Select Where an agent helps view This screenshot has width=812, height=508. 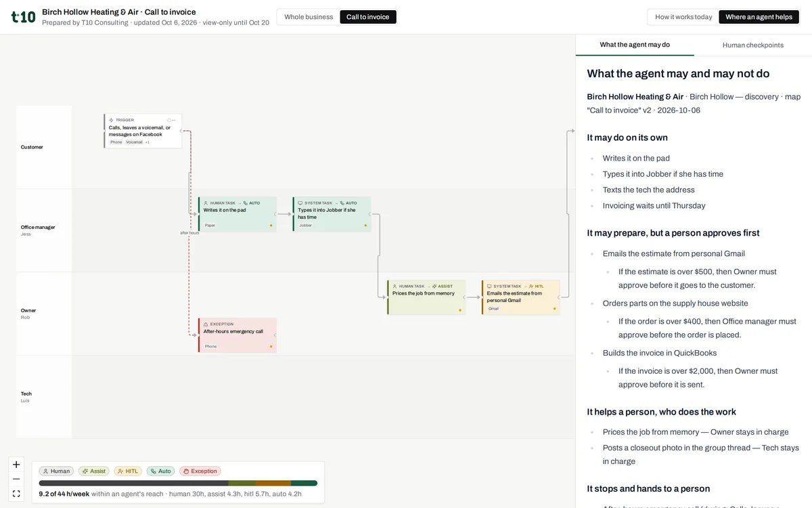pos(759,17)
